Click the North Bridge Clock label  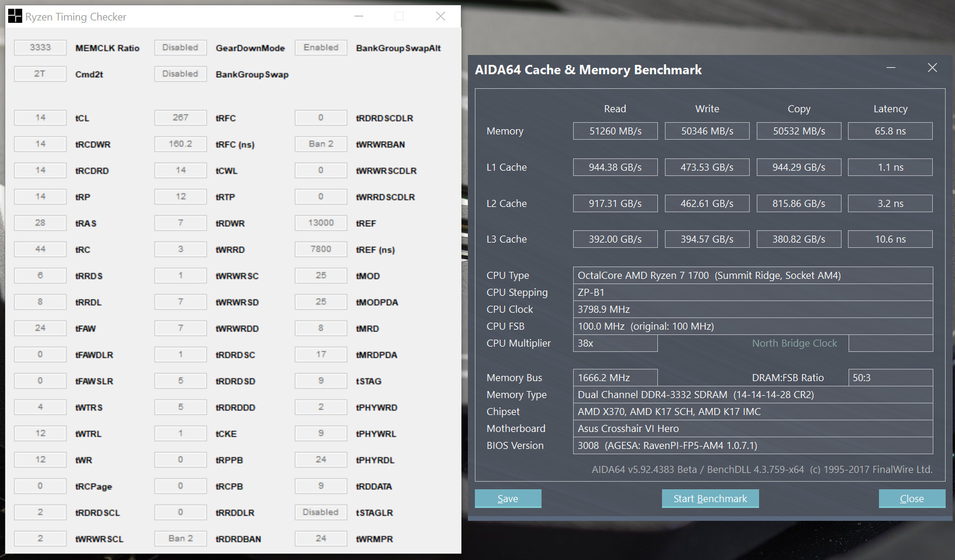[795, 343]
